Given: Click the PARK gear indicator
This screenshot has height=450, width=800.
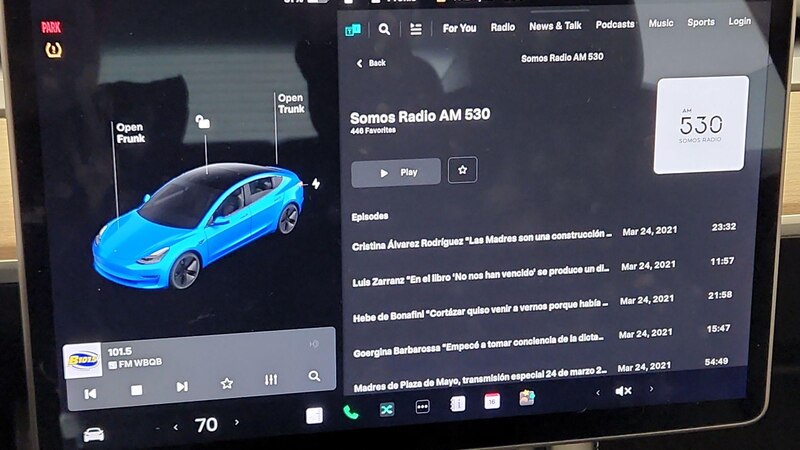Looking at the screenshot, I should pyautogui.click(x=51, y=28).
